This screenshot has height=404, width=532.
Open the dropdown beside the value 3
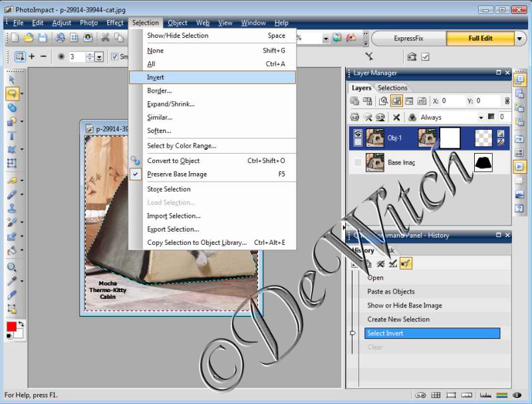point(99,57)
